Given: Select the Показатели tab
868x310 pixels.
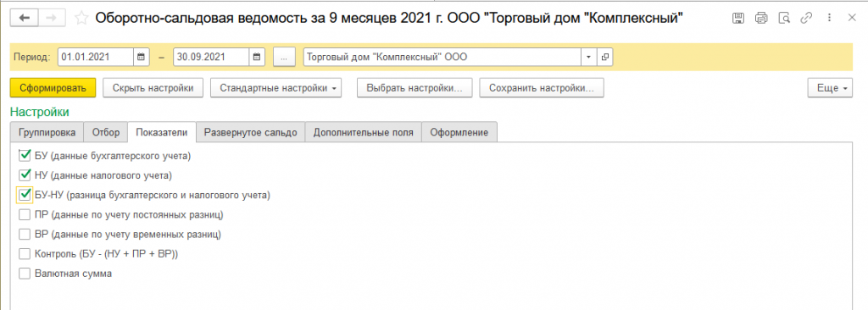Looking at the screenshot, I should point(162,133).
